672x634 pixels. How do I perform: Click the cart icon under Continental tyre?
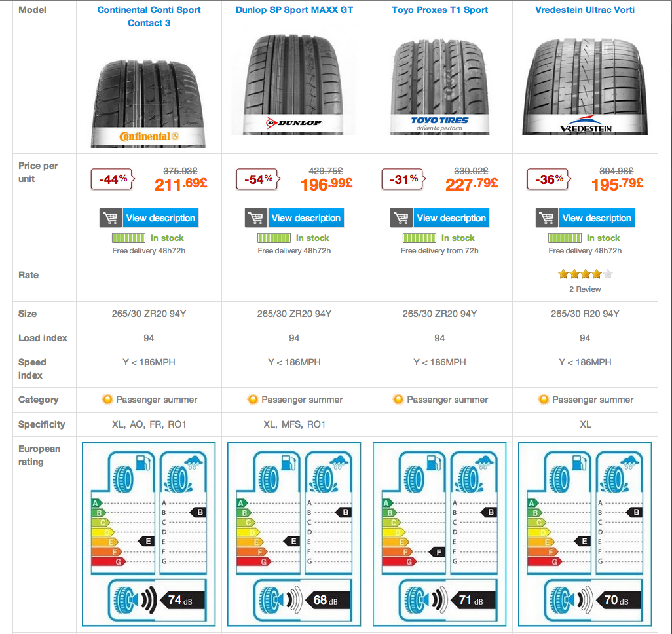click(x=110, y=218)
